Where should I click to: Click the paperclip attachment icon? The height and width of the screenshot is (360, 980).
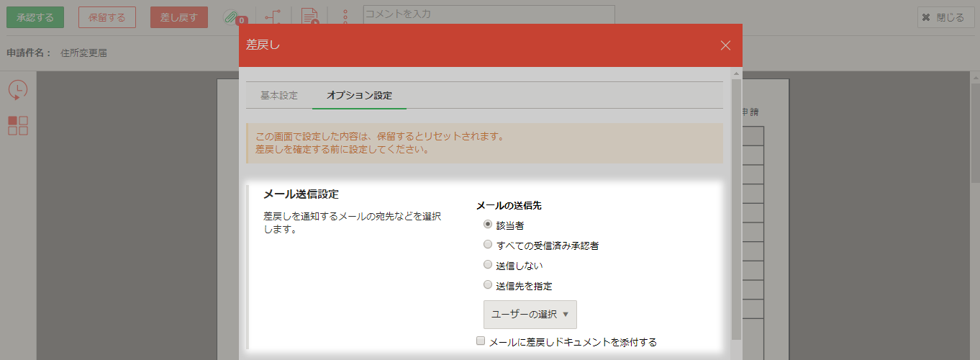point(232,17)
